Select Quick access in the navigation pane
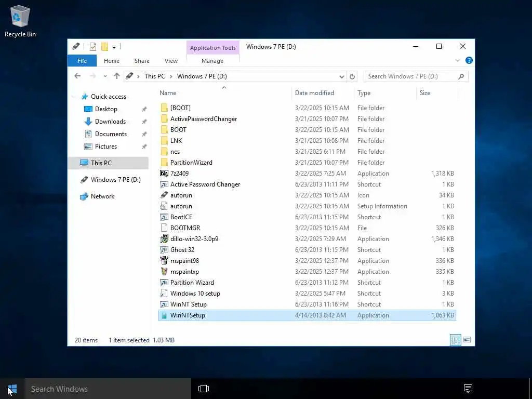 click(x=108, y=97)
